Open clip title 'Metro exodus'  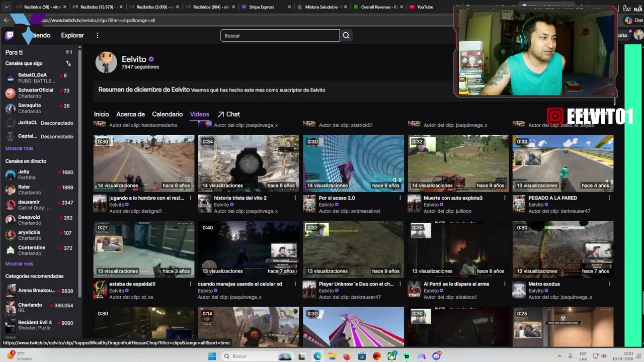tap(544, 284)
